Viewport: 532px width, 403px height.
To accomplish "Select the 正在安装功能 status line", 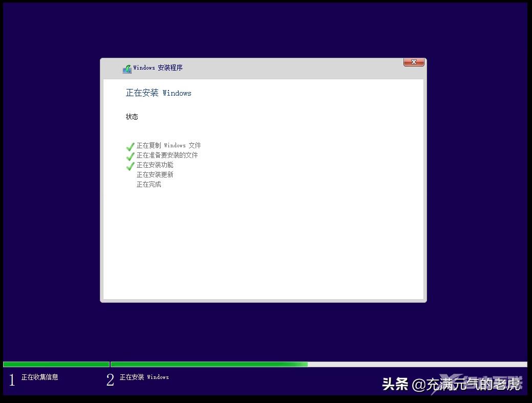I will pos(155,165).
